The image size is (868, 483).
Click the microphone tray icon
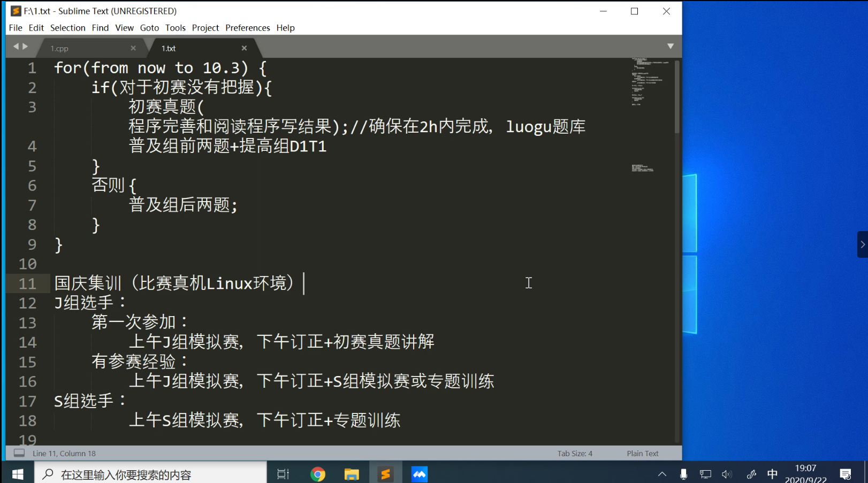[683, 474]
